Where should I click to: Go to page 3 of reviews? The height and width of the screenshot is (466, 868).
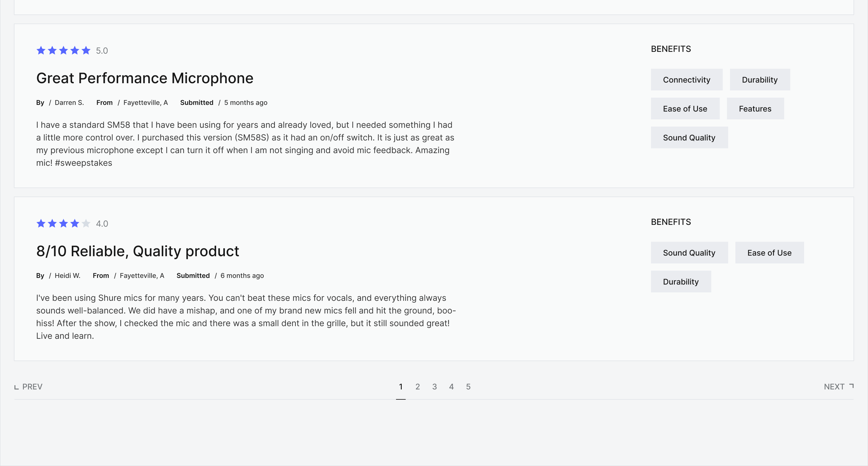[434, 386]
